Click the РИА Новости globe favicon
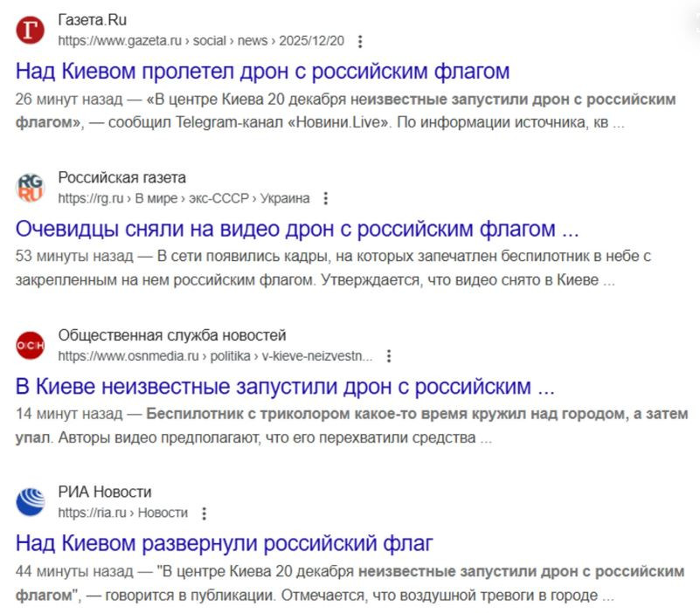The image size is (700, 613). click(x=30, y=502)
